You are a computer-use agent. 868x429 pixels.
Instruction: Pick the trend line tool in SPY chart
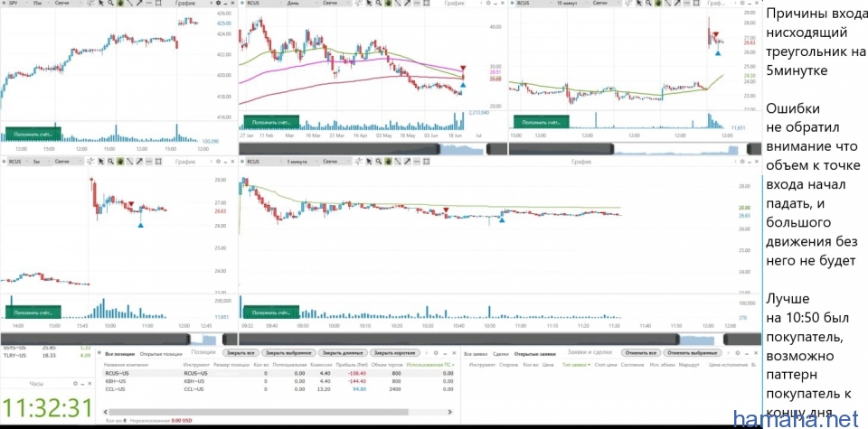(129, 4)
